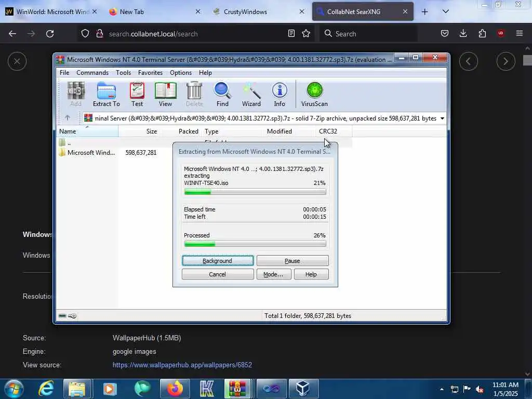Sort by the CRC32 column header
The width and height of the screenshot is (532, 399).
pyautogui.click(x=328, y=131)
